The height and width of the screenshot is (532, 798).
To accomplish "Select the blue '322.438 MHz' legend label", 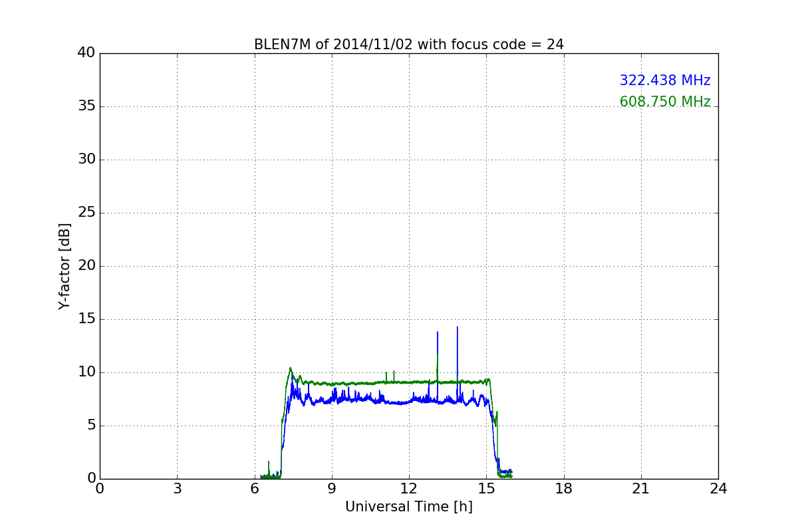I will [665, 80].
